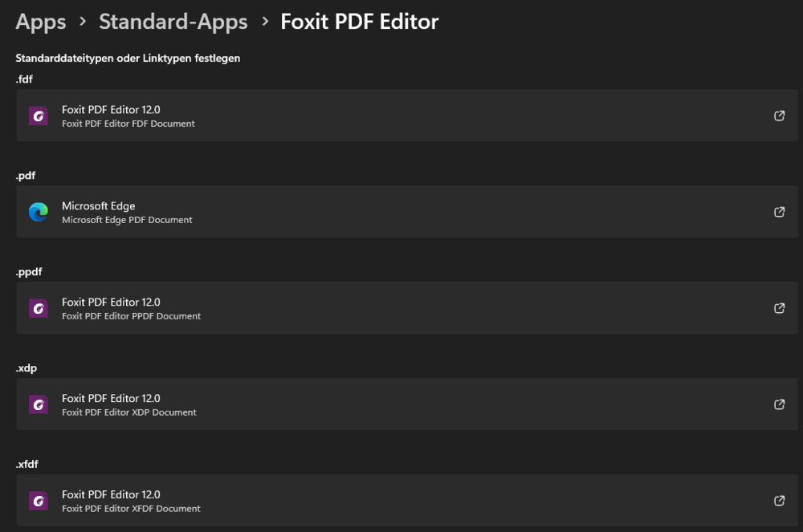Select the Foxit PDF Editor XFDF Document entry
The width and height of the screenshot is (803, 532).
pos(131,509)
